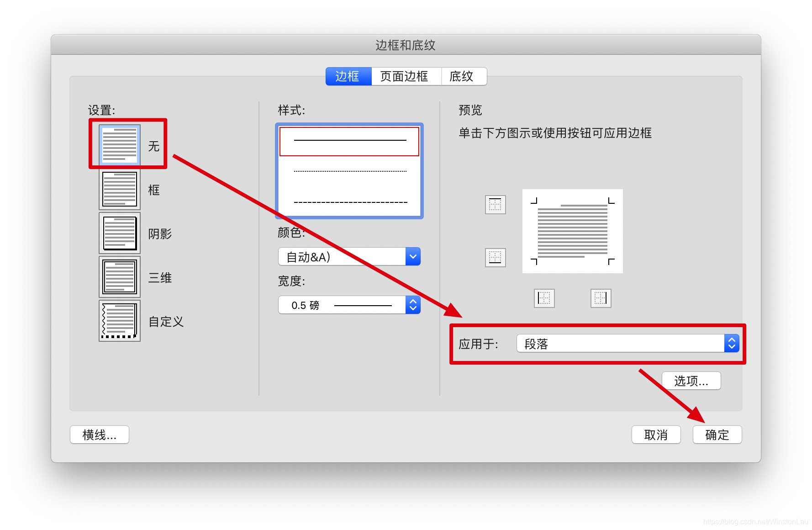This screenshot has width=812, height=530.
Task: Click the 阴影 setting label
Action: [160, 234]
